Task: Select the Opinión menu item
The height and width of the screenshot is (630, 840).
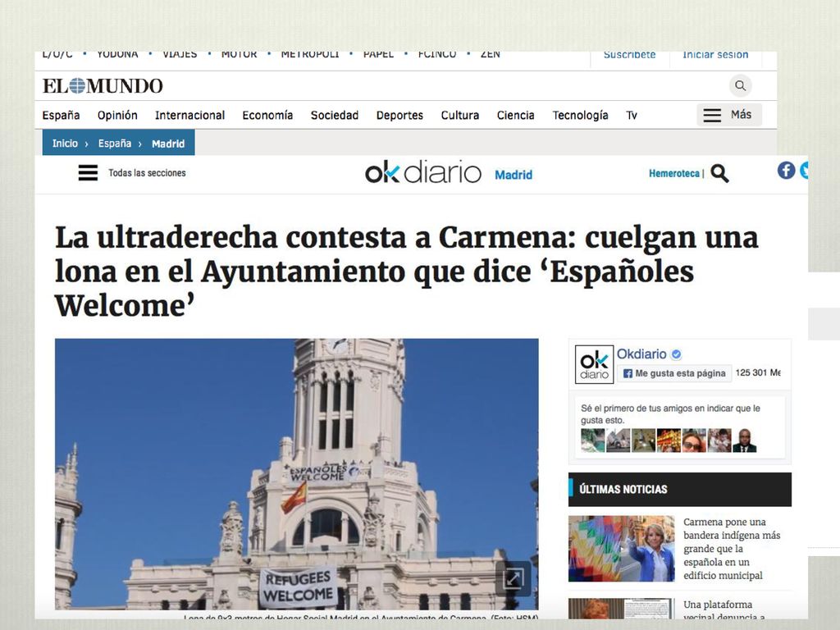Action: (117, 115)
